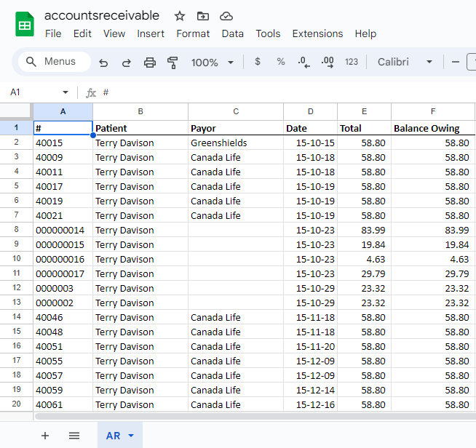The height and width of the screenshot is (448, 476).
Task: Open the Extensions menu
Action: (x=317, y=33)
